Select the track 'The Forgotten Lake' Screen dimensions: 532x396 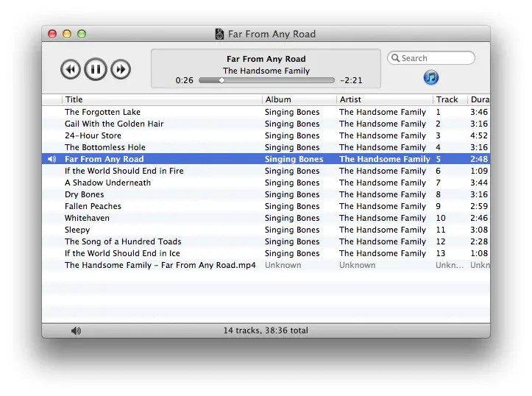pyautogui.click(x=266, y=112)
